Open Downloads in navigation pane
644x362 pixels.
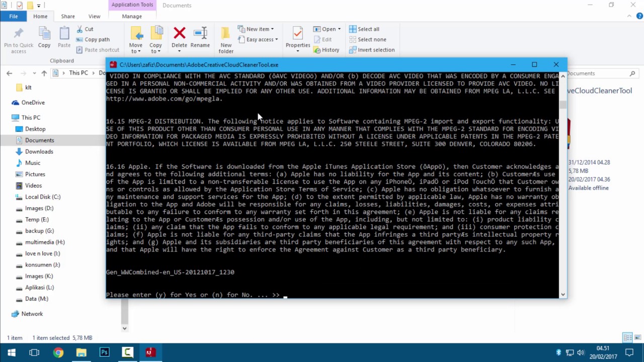pos(39,151)
